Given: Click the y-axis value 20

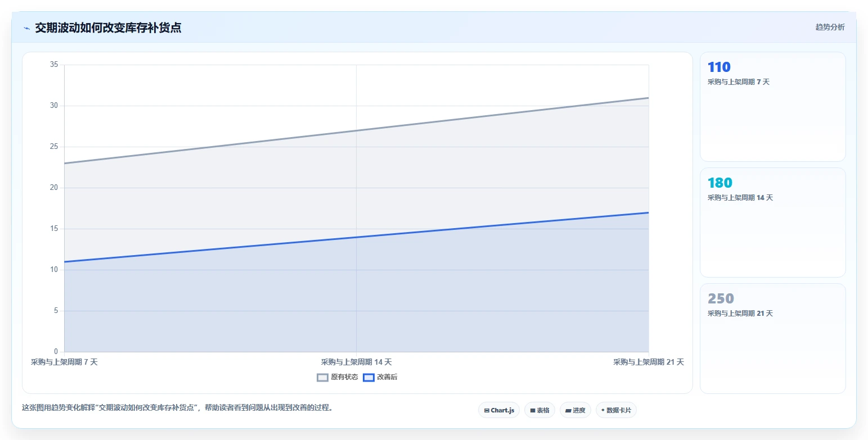Looking at the screenshot, I should pos(54,188).
